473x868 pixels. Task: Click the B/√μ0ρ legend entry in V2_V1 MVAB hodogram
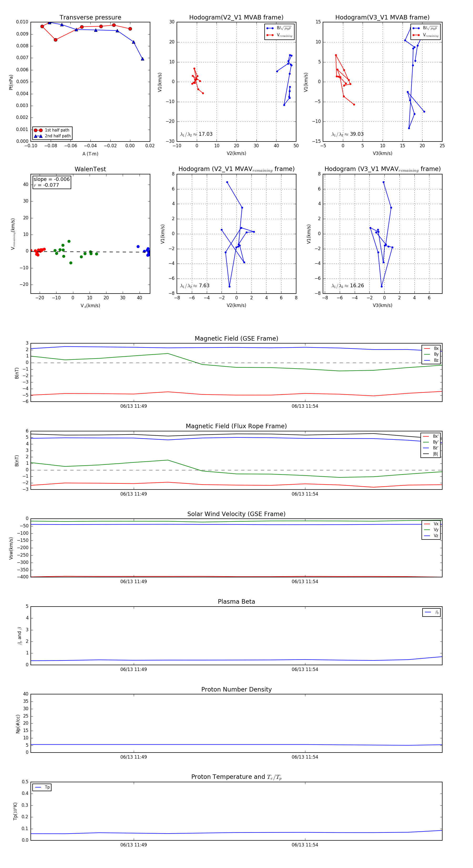(x=279, y=28)
